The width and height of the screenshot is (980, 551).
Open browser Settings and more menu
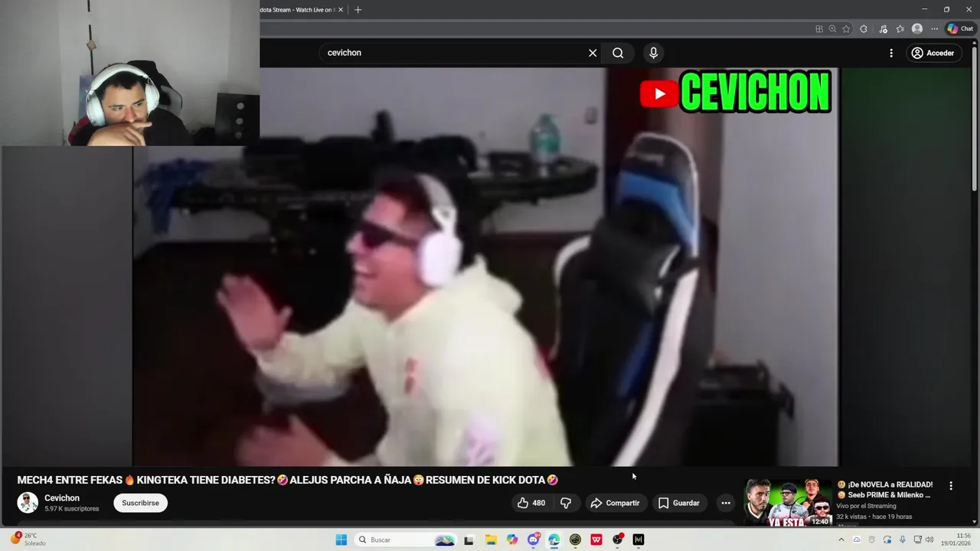pos(934,28)
